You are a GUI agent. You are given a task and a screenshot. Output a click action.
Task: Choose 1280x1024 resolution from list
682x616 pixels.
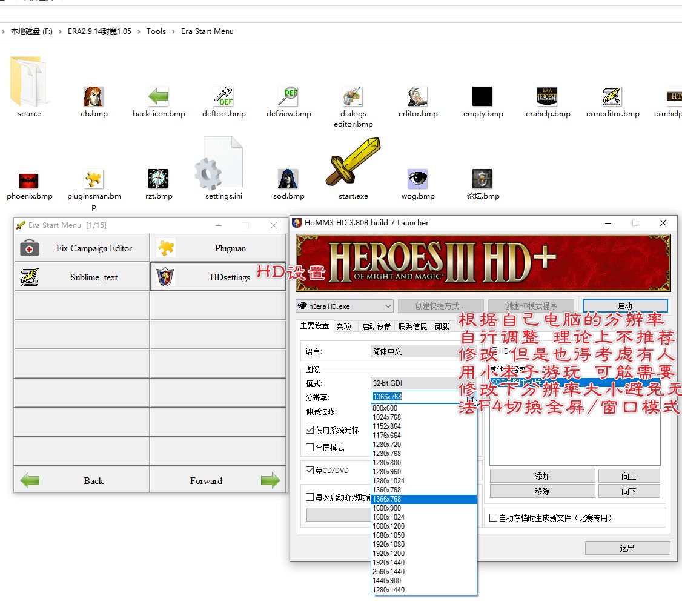click(x=424, y=481)
